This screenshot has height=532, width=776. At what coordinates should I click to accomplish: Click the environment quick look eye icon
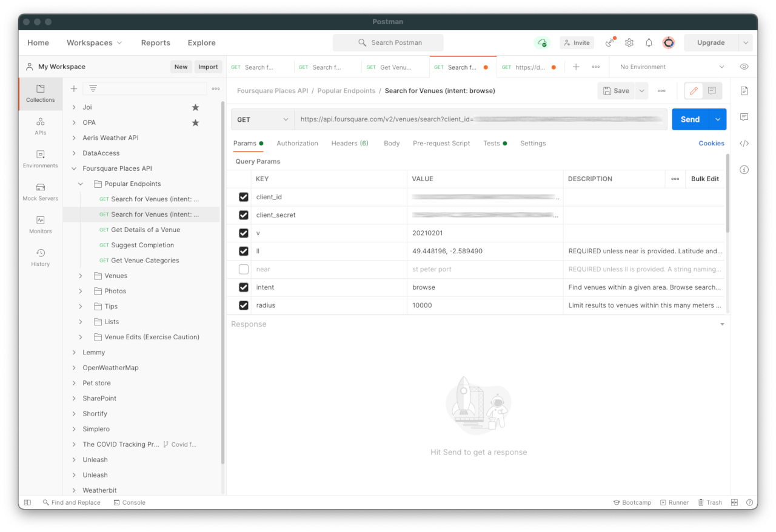(x=744, y=67)
